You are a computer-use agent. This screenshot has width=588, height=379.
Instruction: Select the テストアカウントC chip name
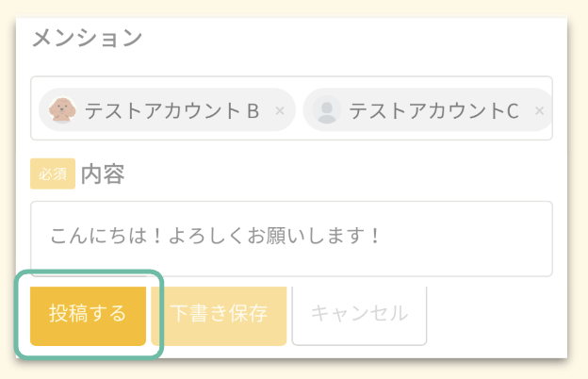433,111
